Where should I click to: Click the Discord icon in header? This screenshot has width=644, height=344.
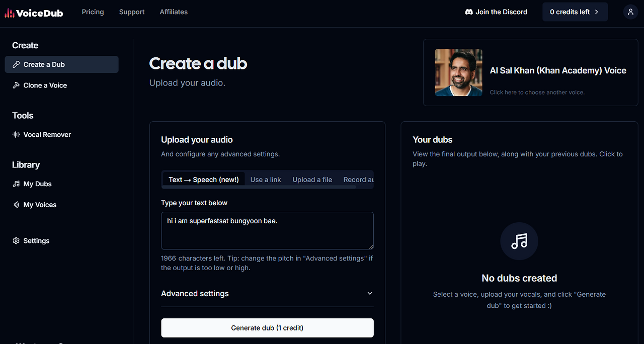click(x=469, y=12)
